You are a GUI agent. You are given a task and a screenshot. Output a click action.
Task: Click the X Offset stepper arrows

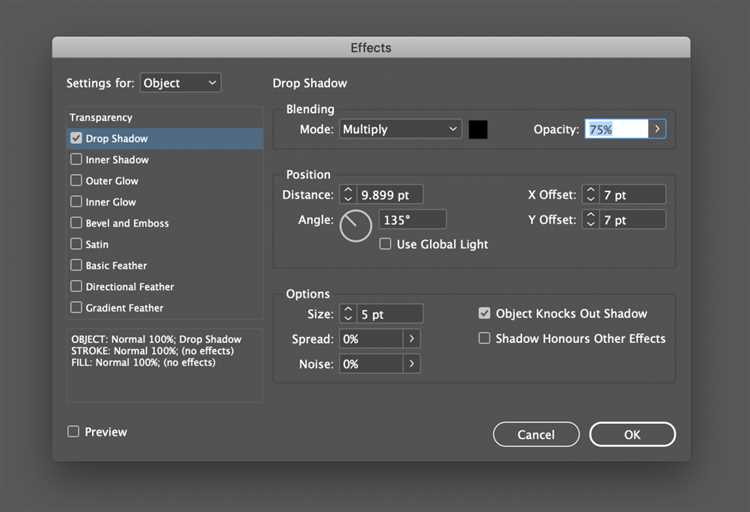pyautogui.click(x=591, y=195)
